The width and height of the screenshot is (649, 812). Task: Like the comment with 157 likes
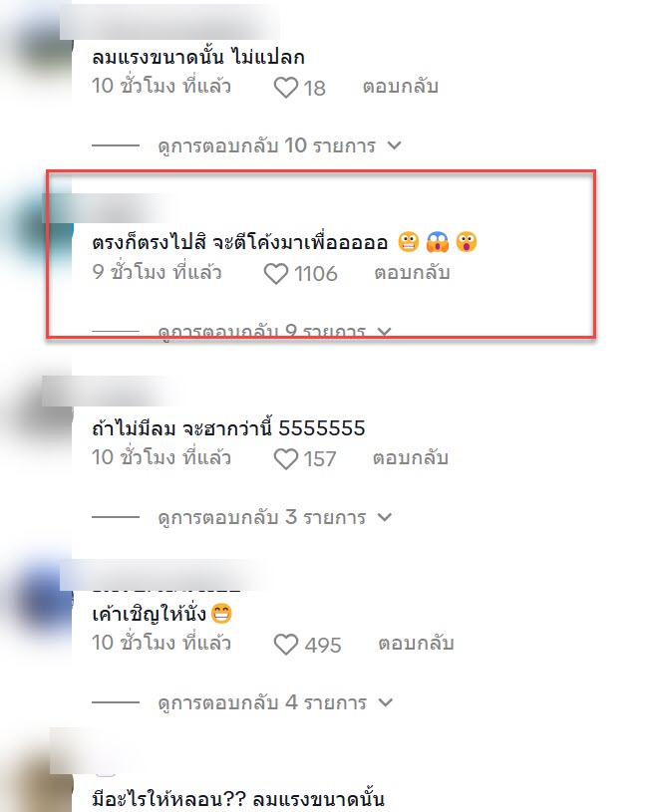point(286,459)
